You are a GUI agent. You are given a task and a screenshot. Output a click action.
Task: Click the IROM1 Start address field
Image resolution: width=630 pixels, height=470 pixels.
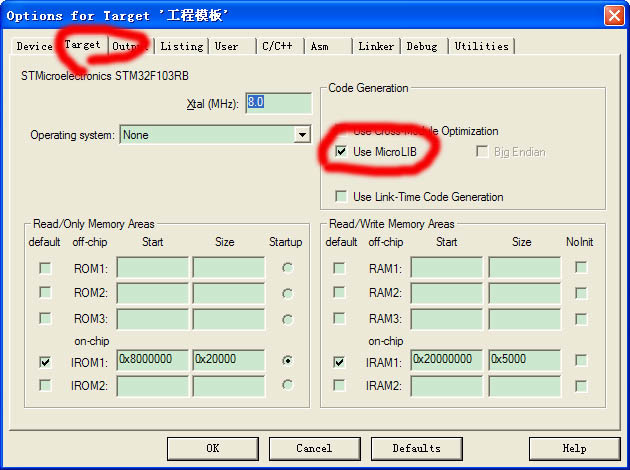click(x=152, y=360)
